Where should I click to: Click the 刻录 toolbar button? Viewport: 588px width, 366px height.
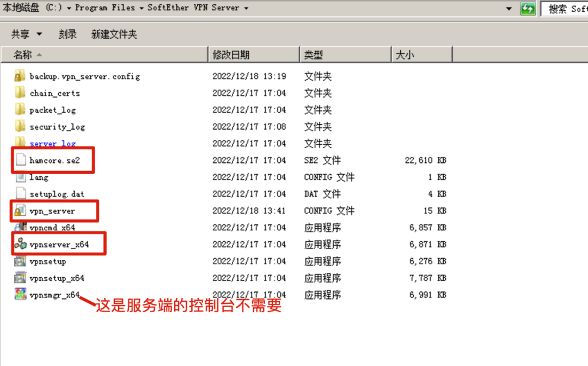tap(68, 34)
